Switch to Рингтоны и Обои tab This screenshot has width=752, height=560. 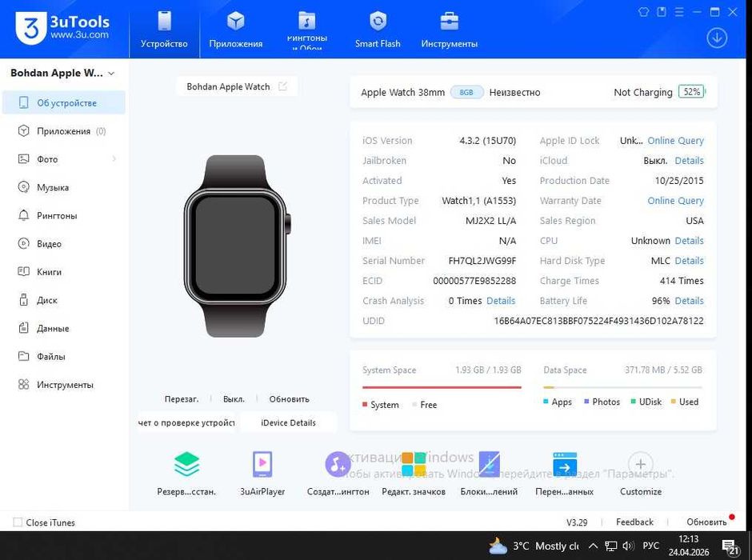coord(307,30)
